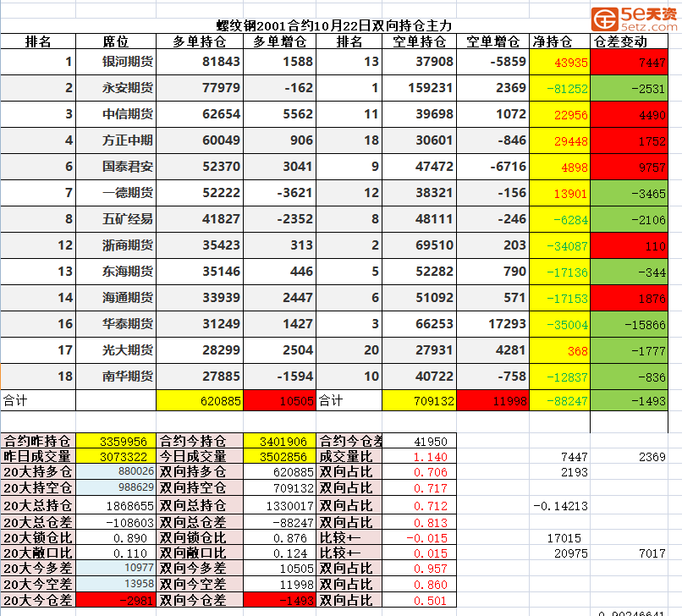Click the 昨日成交量 label cell
Image resolution: width=682 pixels, height=616 pixels.
coord(38,456)
